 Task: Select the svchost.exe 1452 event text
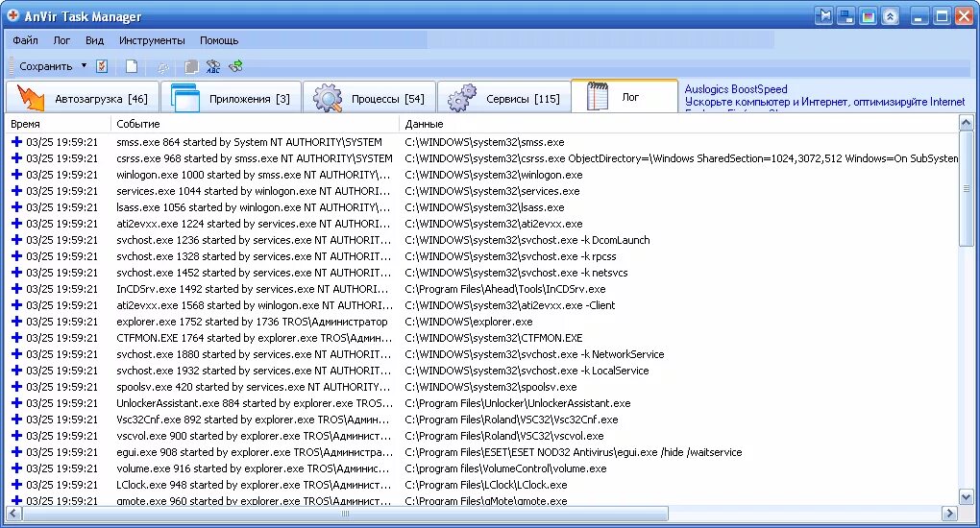pyautogui.click(x=253, y=273)
